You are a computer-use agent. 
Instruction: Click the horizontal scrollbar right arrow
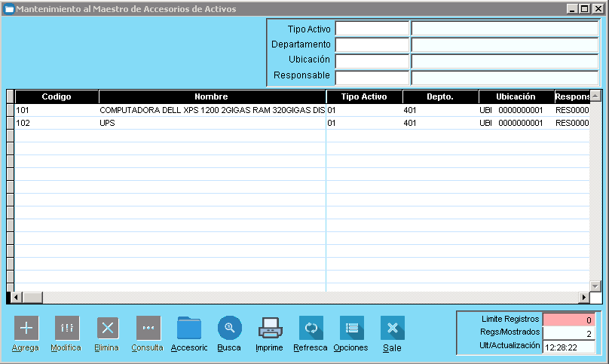pos(583,297)
